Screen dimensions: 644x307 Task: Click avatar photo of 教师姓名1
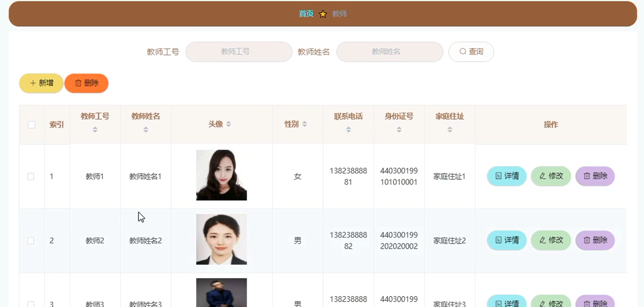point(222,175)
